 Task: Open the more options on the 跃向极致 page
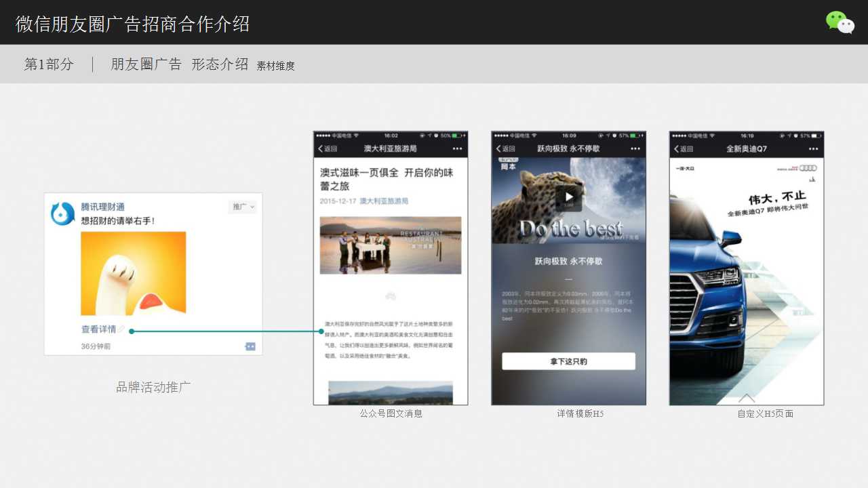pyautogui.click(x=635, y=149)
